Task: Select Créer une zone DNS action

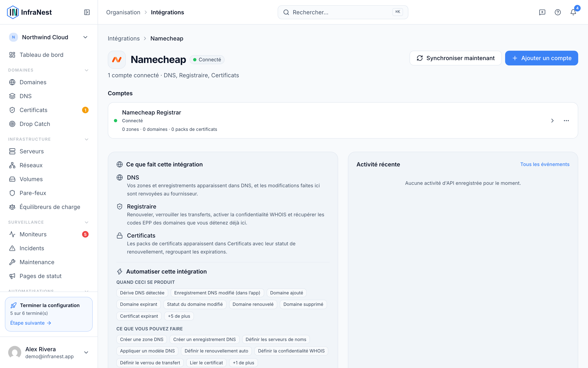Action: pyautogui.click(x=142, y=339)
